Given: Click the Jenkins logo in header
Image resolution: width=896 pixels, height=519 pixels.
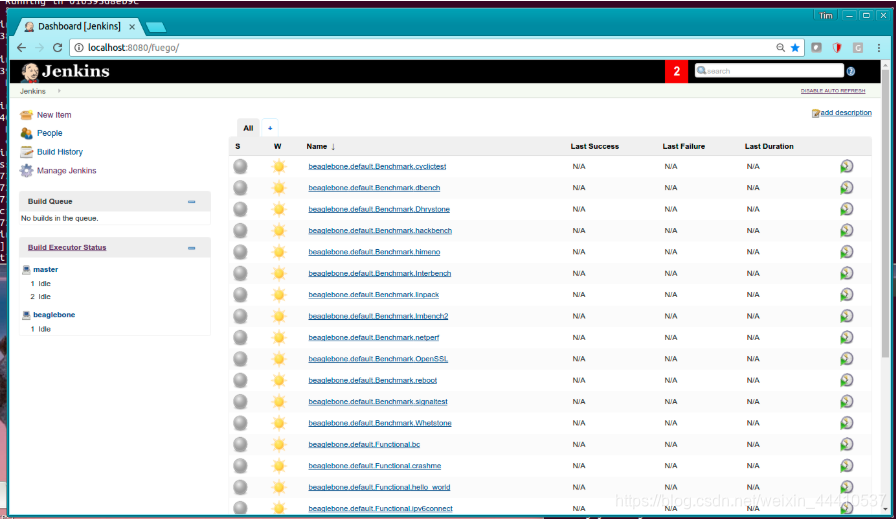Looking at the screenshot, I should 65,71.
